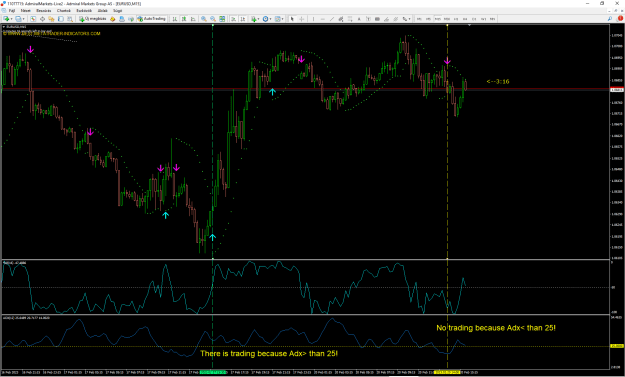The height and width of the screenshot is (377, 625).
Task: Open the Indicators list icon
Action: tap(254, 19)
